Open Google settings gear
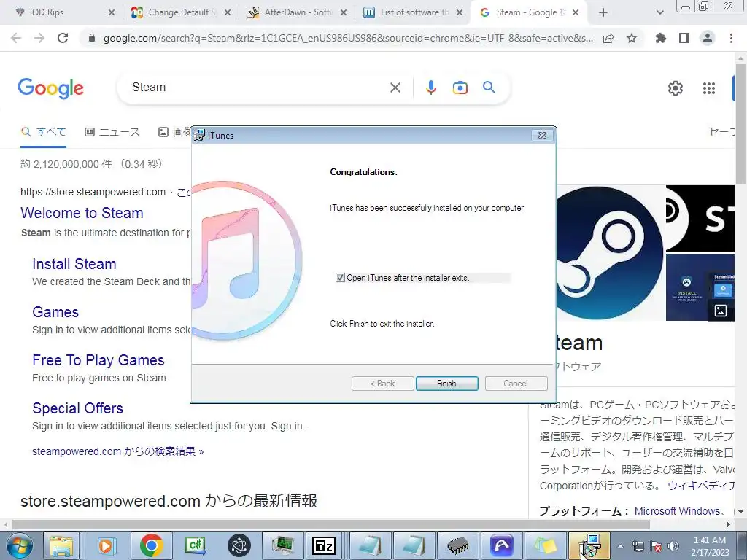The width and height of the screenshot is (747, 560). (x=675, y=88)
